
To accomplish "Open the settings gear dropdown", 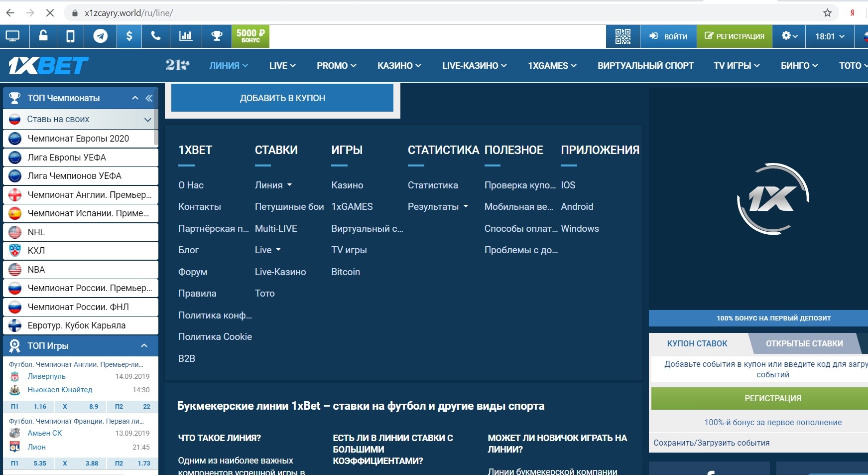I will click(789, 36).
